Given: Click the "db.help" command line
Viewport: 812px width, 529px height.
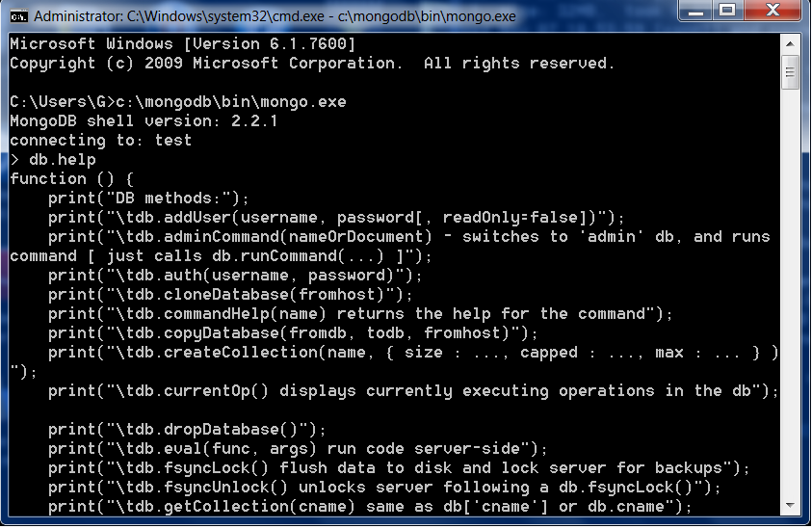Looking at the screenshot, I should (53, 159).
